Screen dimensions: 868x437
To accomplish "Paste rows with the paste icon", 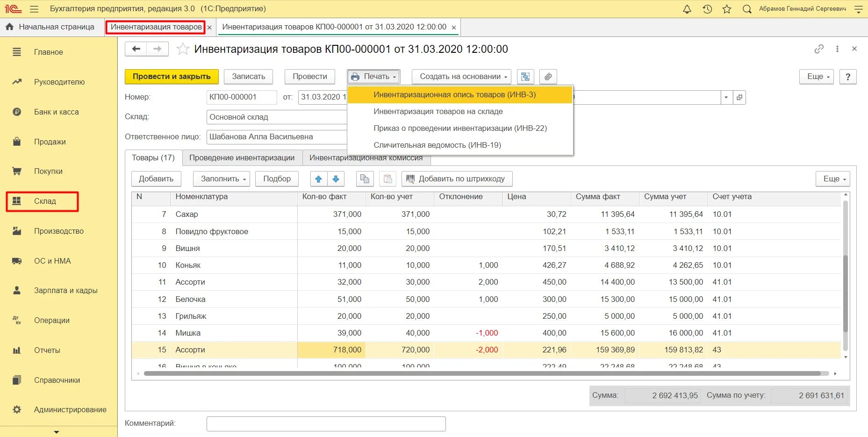I will 387,179.
